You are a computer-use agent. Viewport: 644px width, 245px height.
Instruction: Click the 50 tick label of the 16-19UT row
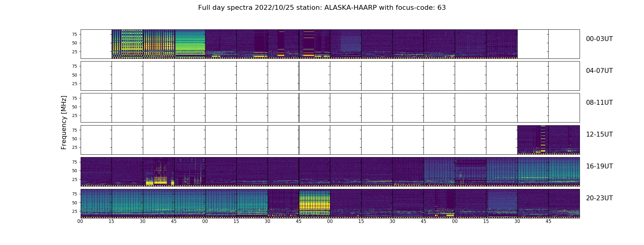75,171
